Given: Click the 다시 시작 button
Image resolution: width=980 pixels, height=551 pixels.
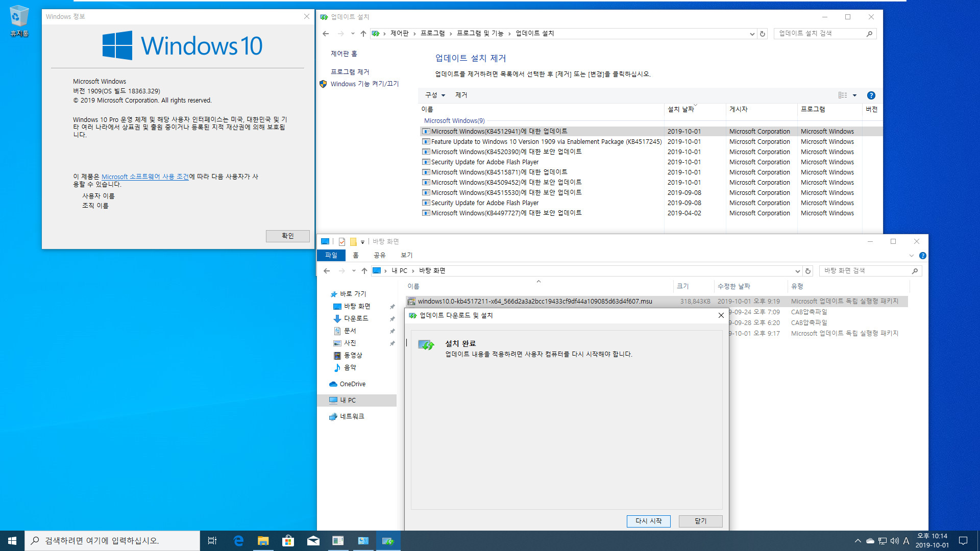Looking at the screenshot, I should tap(648, 521).
